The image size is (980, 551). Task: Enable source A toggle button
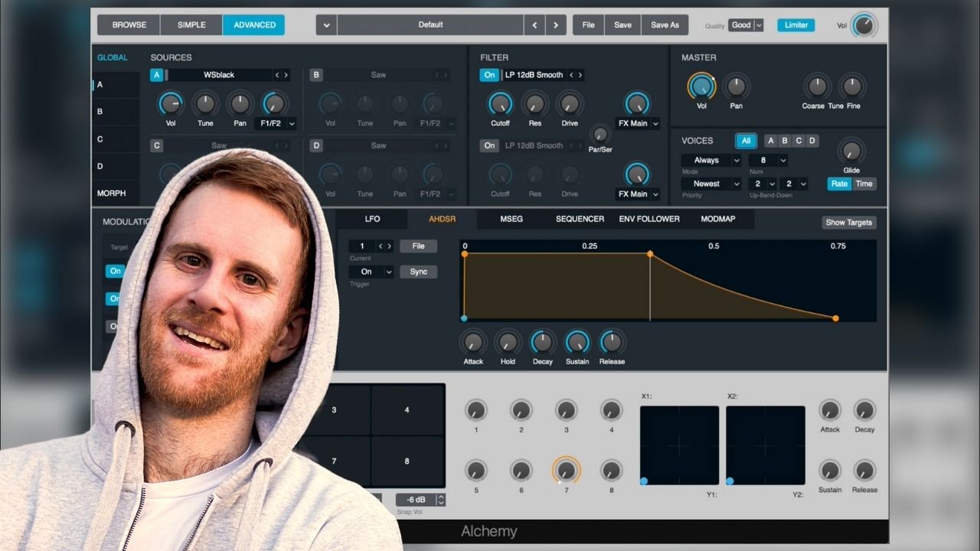pyautogui.click(x=156, y=75)
